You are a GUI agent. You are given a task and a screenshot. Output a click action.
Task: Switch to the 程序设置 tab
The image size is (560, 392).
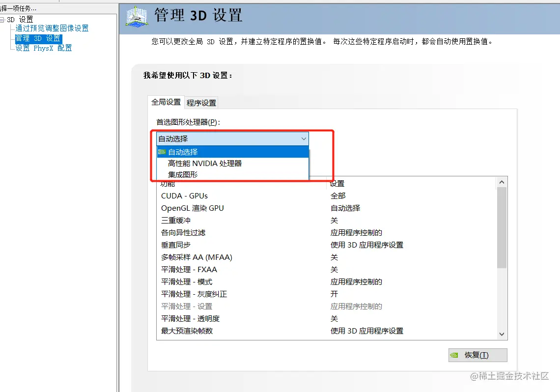pyautogui.click(x=201, y=103)
